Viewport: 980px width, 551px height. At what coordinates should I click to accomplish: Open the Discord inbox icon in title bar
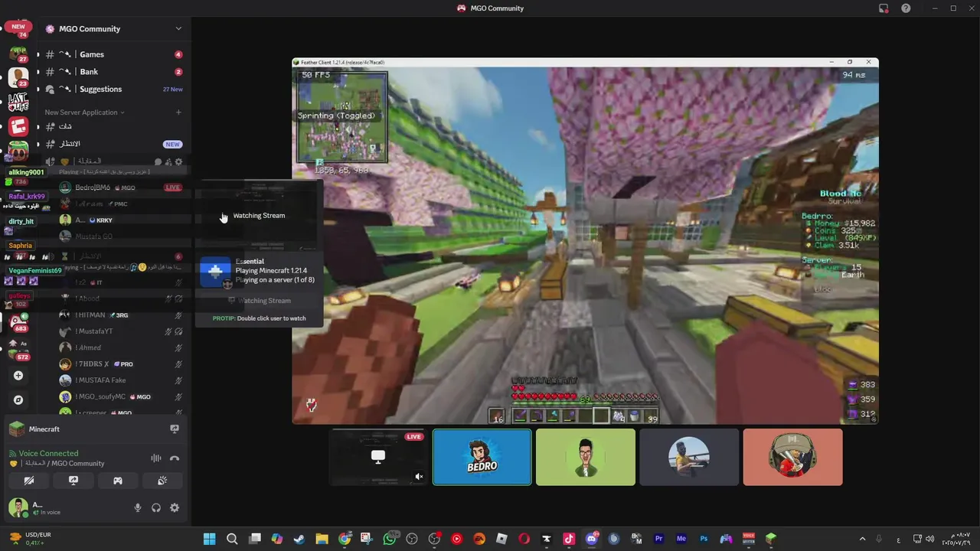[884, 8]
